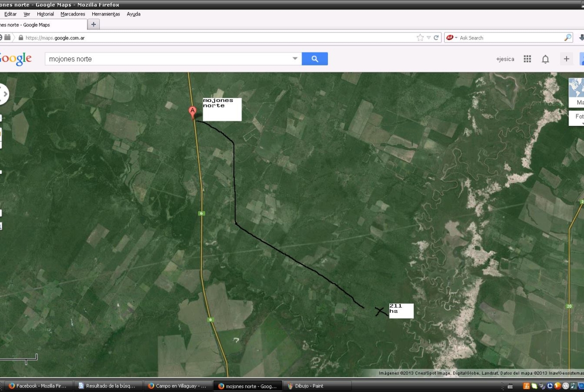Bookmark page with the star icon

[420, 37]
